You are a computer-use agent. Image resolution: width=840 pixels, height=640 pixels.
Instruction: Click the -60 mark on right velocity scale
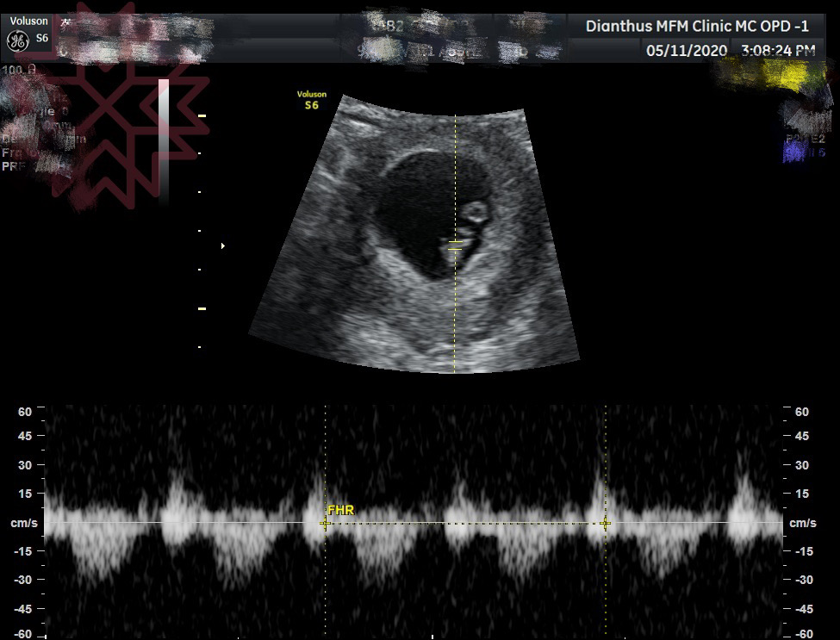pyautogui.click(x=800, y=635)
